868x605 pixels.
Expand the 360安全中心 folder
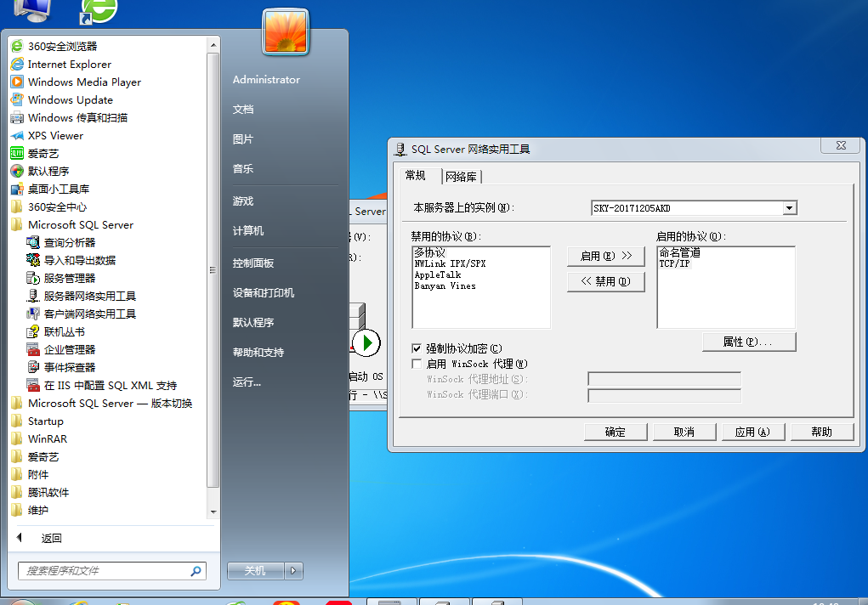pos(48,206)
